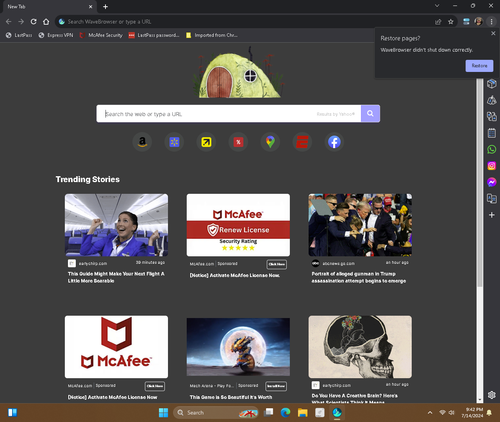Go forward to next page
Viewport: 500px width, 422px height.
(21, 22)
